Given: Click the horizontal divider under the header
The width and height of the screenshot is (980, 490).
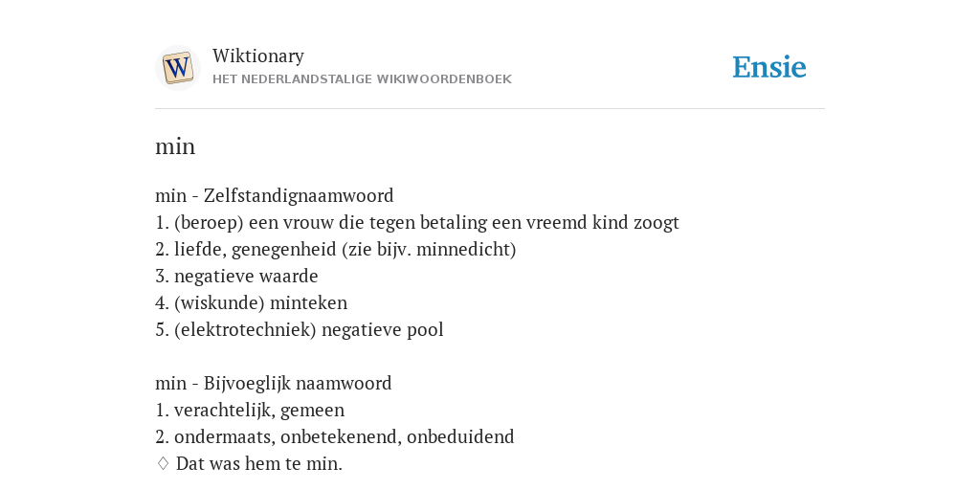Looking at the screenshot, I should click(x=490, y=109).
